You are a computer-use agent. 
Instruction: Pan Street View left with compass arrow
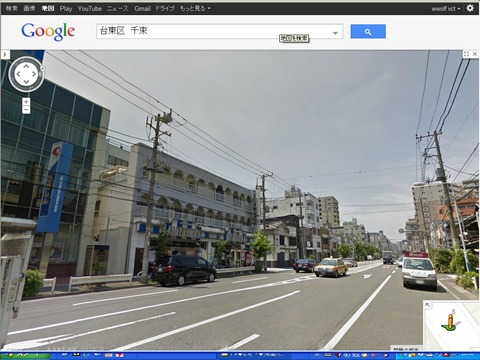[x=18, y=74]
